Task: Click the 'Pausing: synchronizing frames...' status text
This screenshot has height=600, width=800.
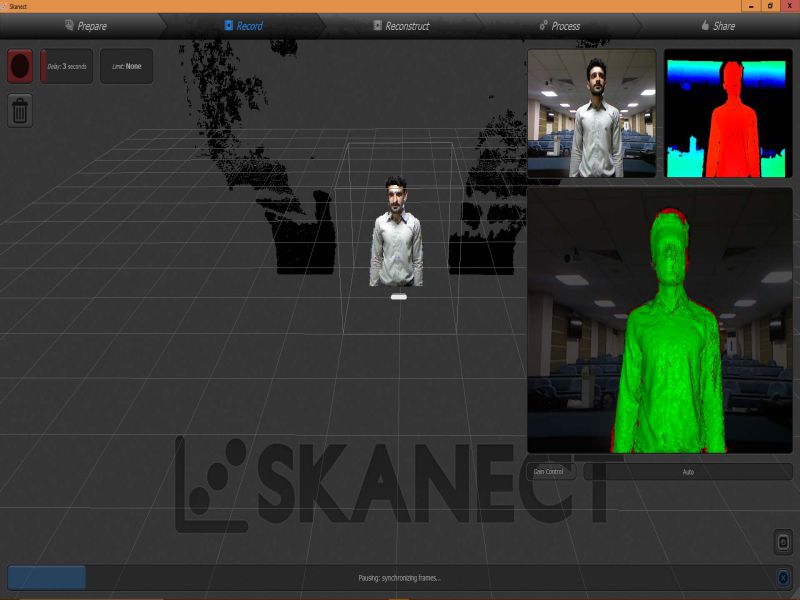Action: tap(399, 578)
